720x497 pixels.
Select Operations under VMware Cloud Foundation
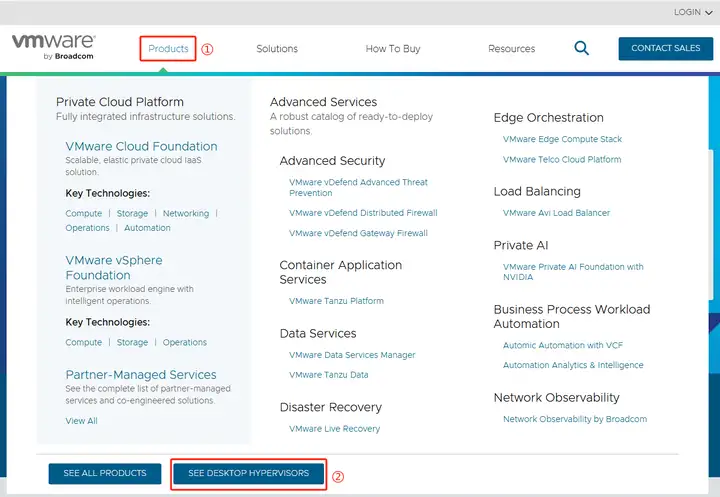click(x=87, y=228)
